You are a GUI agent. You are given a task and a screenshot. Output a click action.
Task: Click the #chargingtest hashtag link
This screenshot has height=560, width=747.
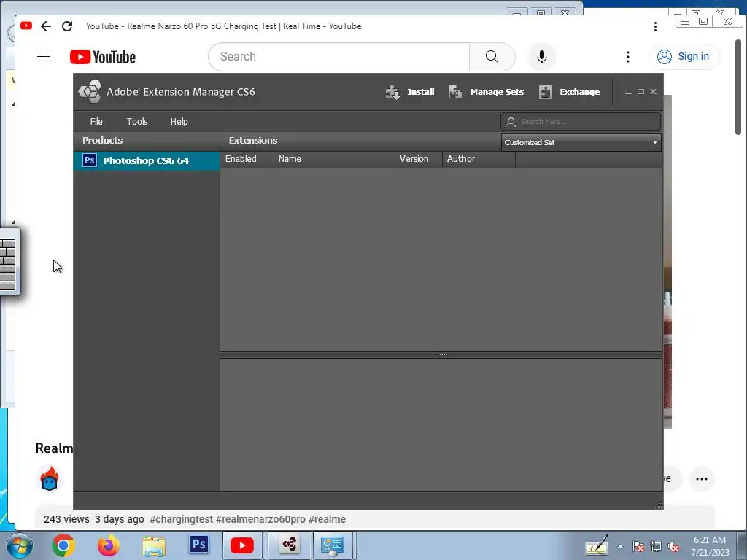(x=181, y=519)
